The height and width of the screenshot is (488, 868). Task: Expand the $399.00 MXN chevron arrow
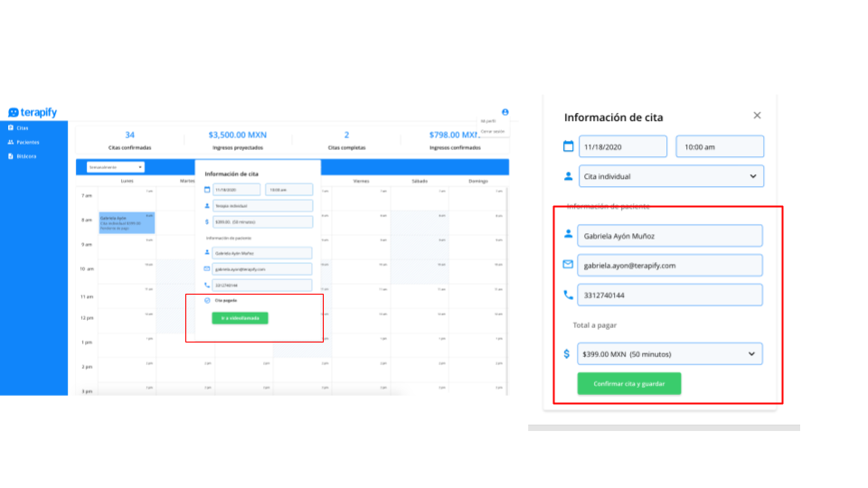[x=751, y=354]
